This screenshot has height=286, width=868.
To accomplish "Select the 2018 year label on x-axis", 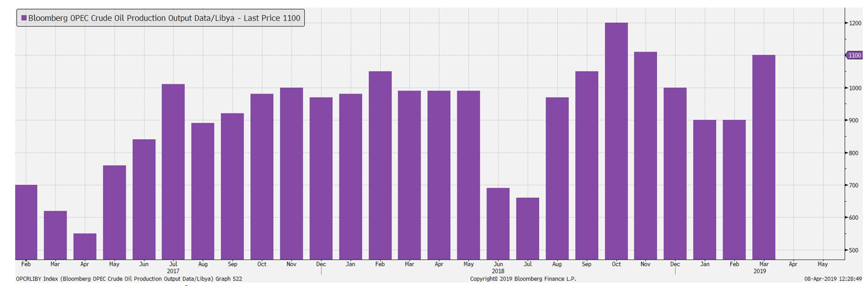I will pyautogui.click(x=498, y=271).
